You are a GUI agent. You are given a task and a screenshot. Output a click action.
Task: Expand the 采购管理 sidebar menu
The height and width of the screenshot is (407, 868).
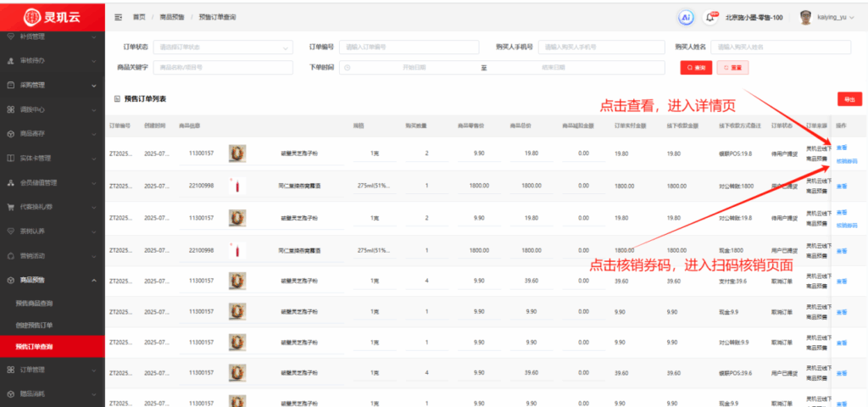[53, 85]
